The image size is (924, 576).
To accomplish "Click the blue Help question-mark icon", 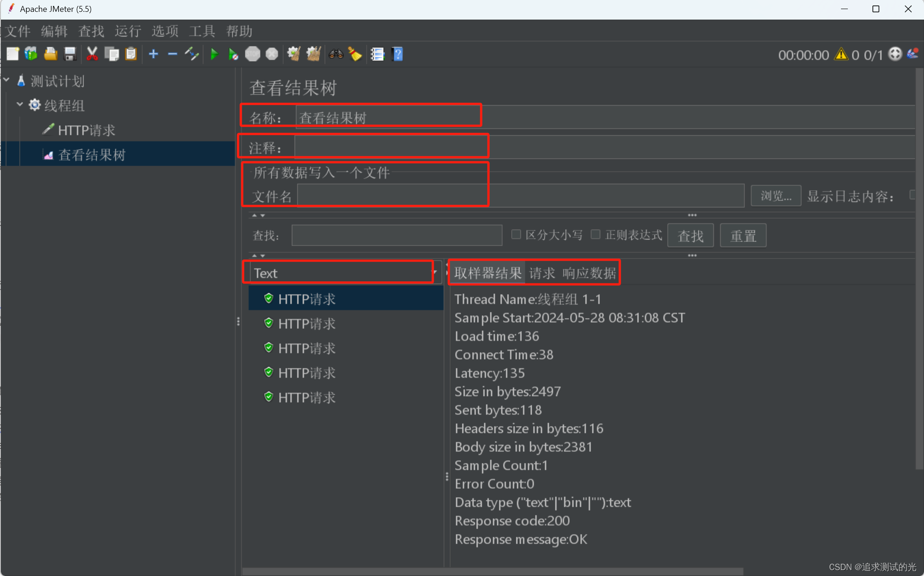I will pyautogui.click(x=397, y=54).
